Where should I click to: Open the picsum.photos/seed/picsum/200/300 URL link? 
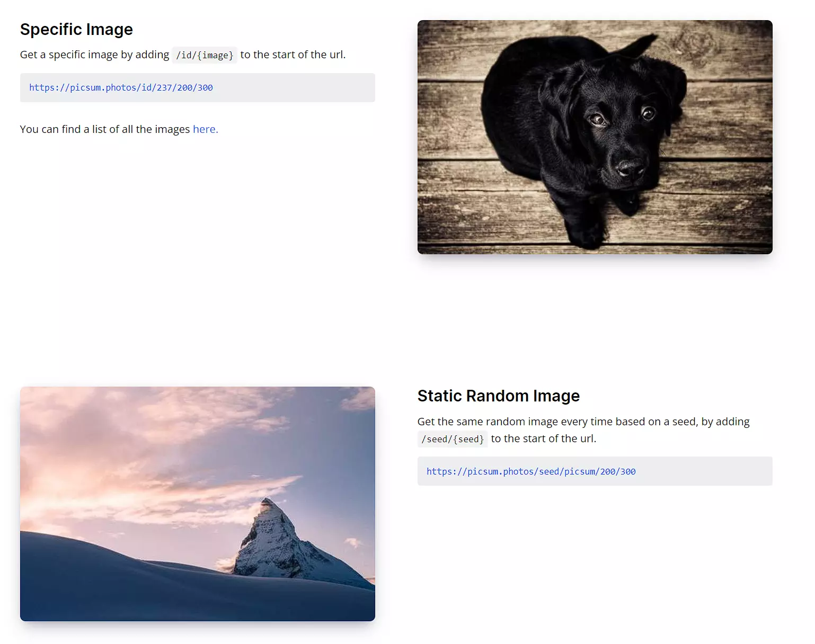click(x=531, y=471)
